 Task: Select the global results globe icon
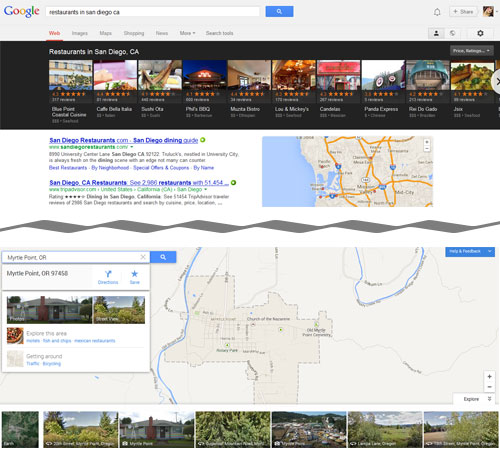452,33
